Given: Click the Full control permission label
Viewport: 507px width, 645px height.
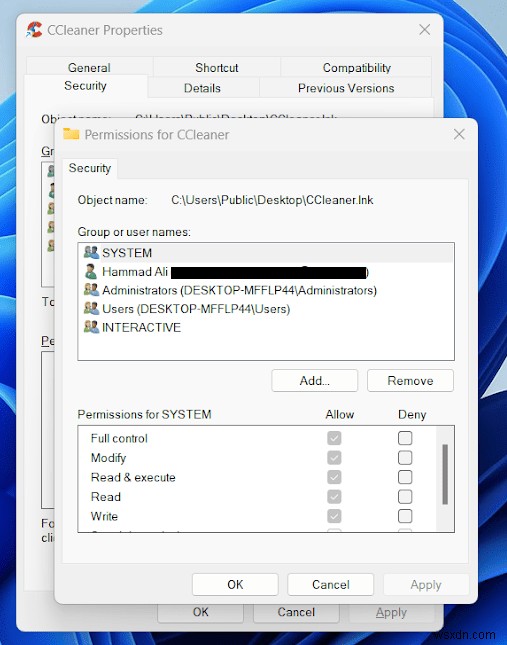Looking at the screenshot, I should click(119, 438).
